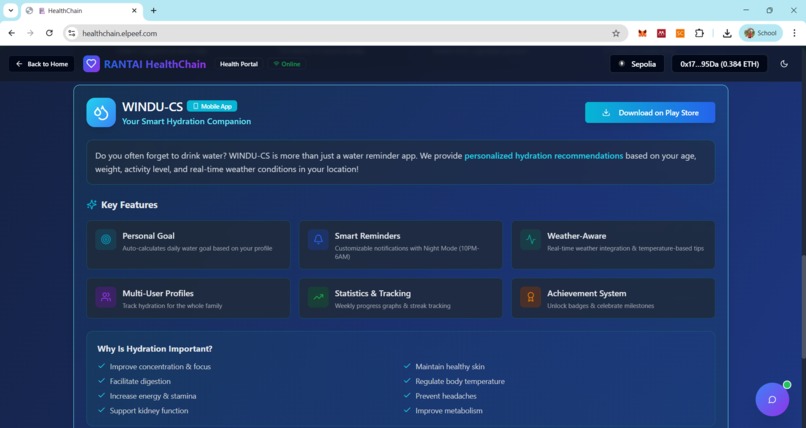Click the page vertical scrollbar
This screenshot has height=428, width=806.
pos(802,306)
